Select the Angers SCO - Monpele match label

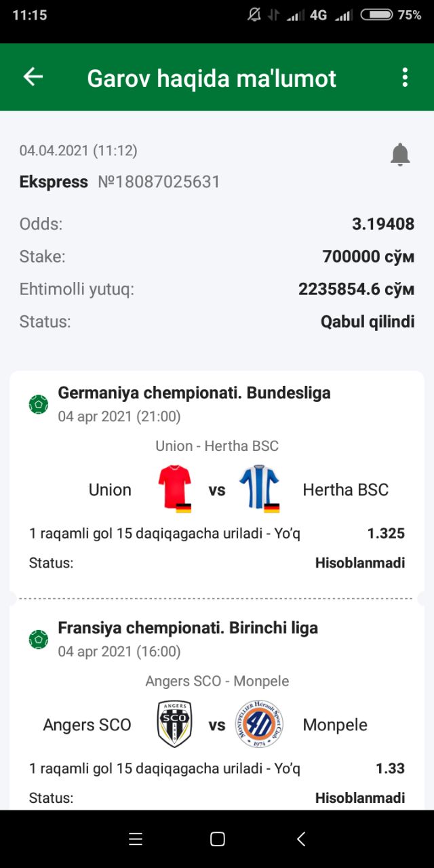point(217,681)
